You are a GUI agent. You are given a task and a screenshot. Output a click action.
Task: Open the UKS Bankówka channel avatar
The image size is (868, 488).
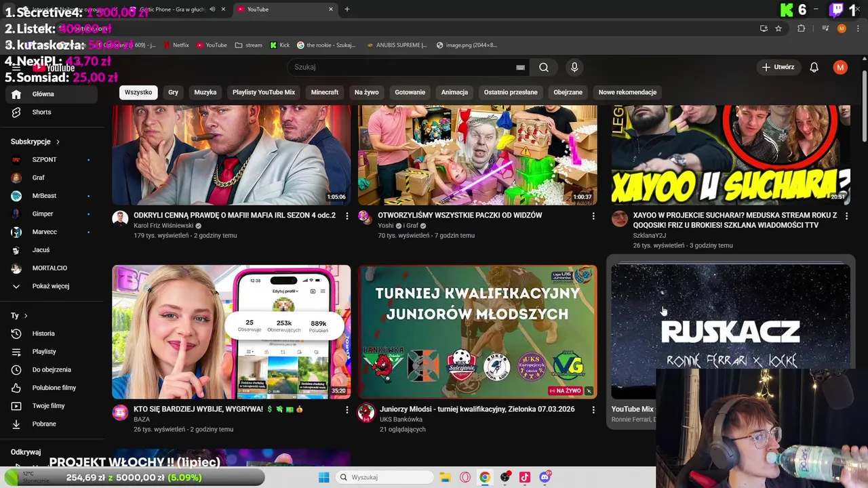click(366, 412)
